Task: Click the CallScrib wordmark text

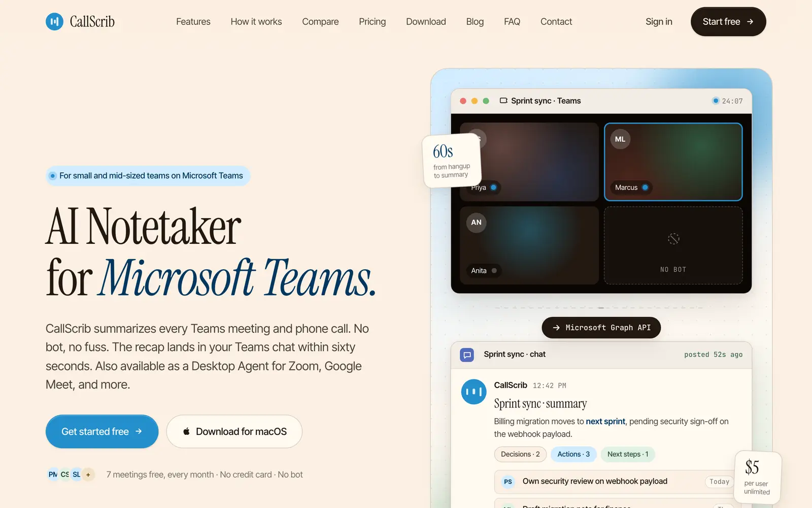Action: (x=92, y=21)
